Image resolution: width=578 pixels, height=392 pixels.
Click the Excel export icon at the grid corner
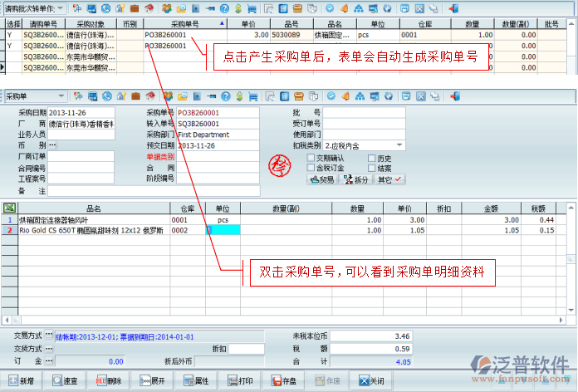pyautogui.click(x=9, y=208)
